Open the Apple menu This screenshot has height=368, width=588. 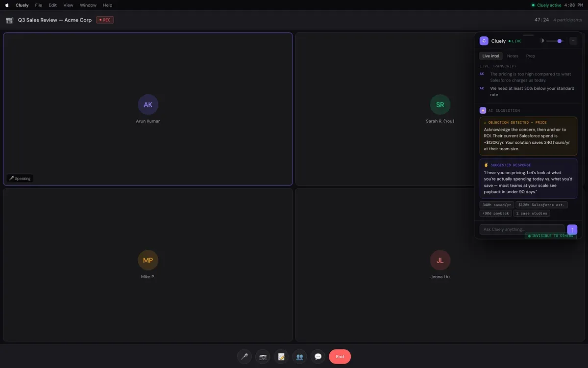(x=7, y=5)
